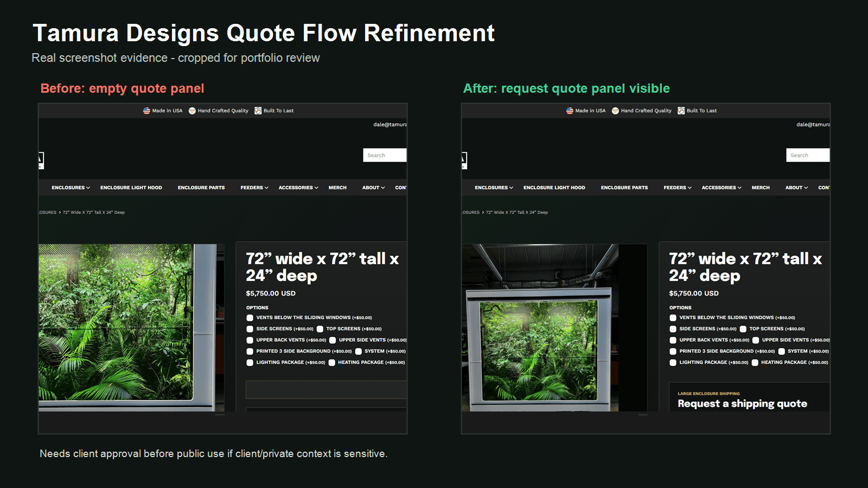Screen dimensions: 868x488
Task: Check Heating Package in After panel
Action: pos(755,363)
